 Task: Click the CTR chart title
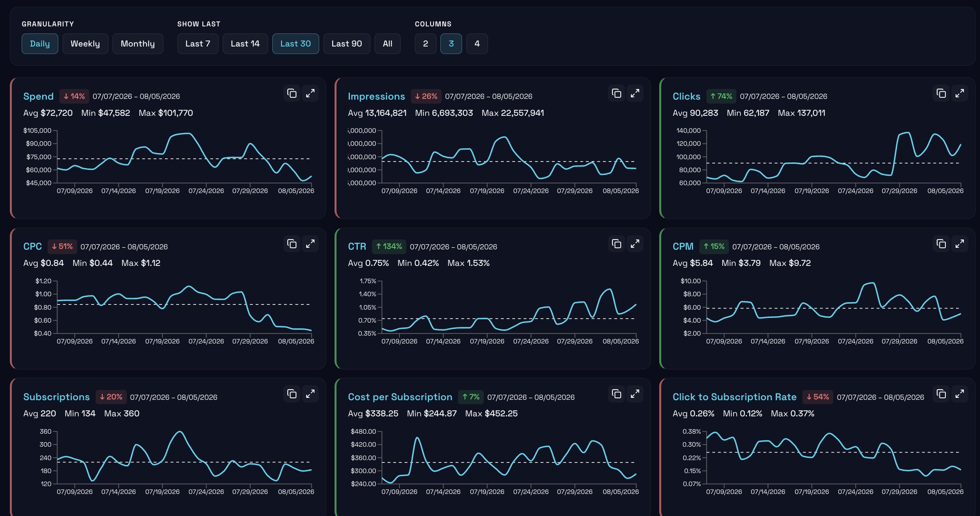click(x=357, y=247)
